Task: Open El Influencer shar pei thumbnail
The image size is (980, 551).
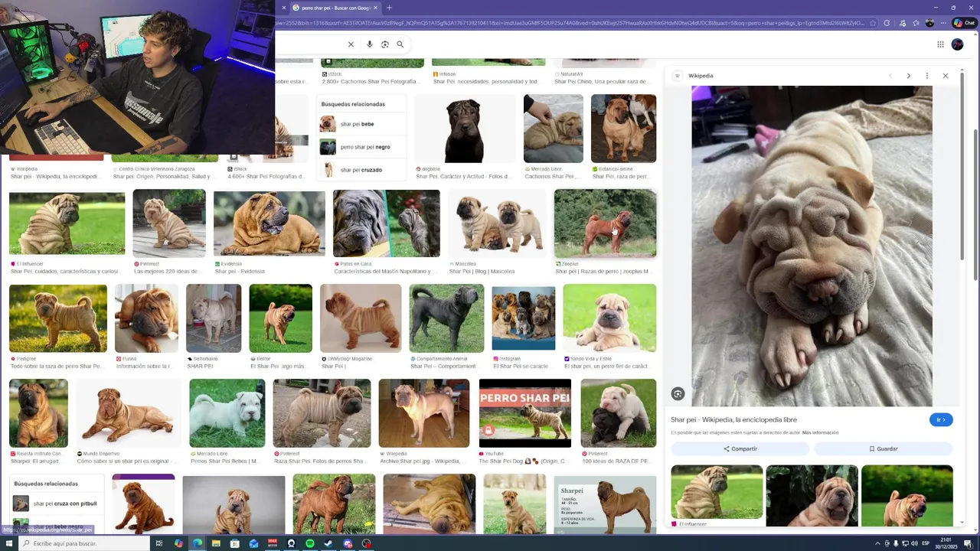Action: 67,223
